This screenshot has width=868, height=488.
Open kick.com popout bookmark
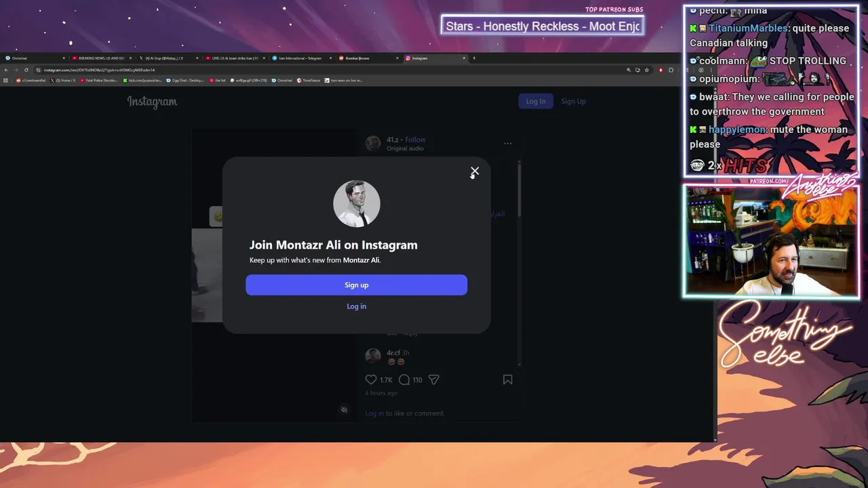click(142, 80)
